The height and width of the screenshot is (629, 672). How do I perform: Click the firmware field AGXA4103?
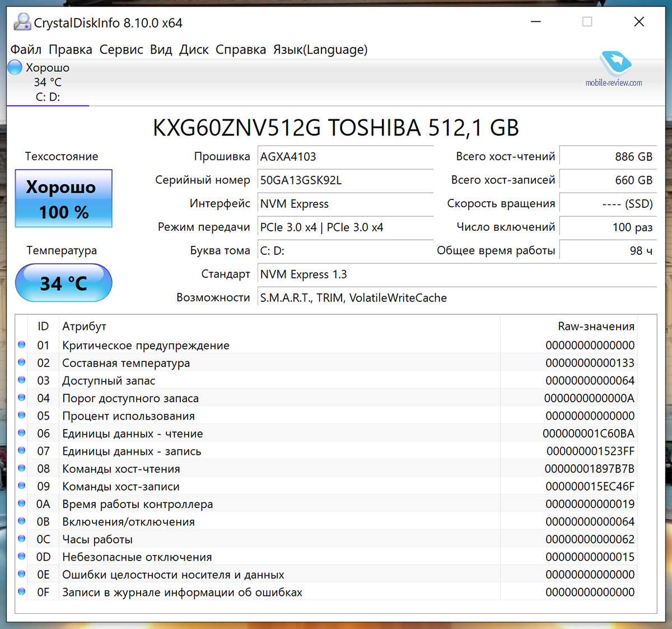(346, 157)
